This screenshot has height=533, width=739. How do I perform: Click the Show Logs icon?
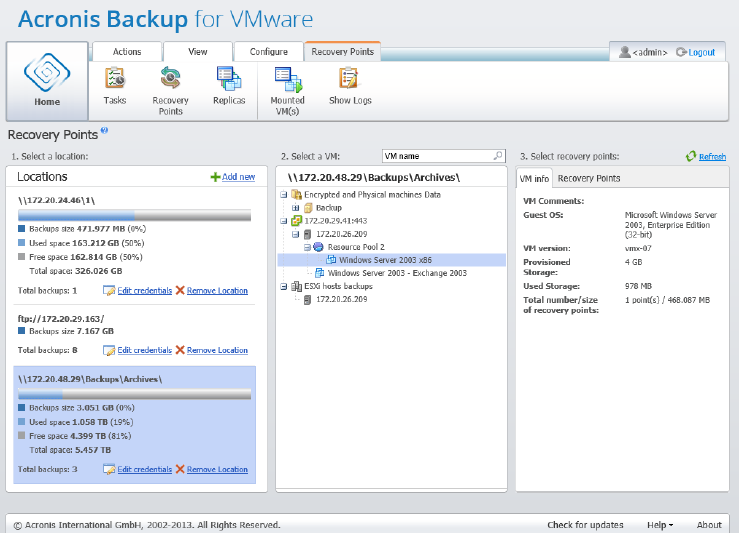click(350, 78)
